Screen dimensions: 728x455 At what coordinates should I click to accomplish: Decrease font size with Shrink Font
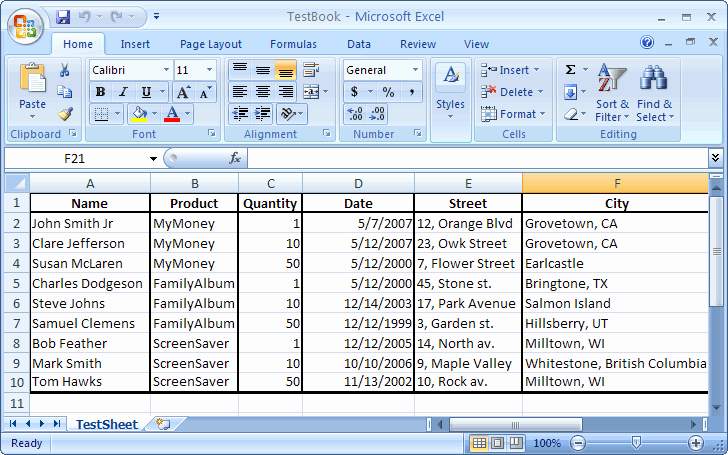[x=205, y=92]
